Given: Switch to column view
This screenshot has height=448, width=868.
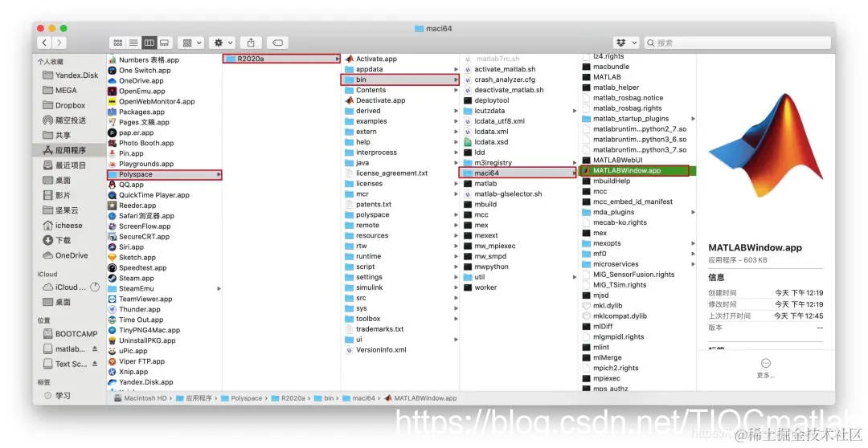Looking at the screenshot, I should coord(149,43).
